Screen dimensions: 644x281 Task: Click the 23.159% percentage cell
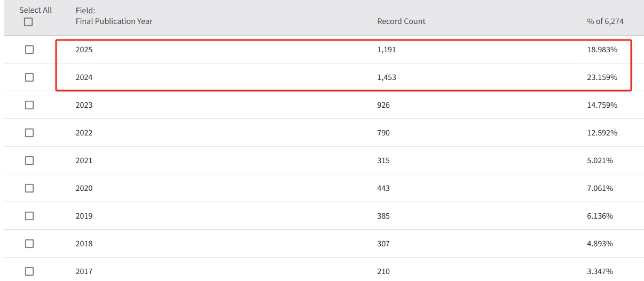tap(602, 77)
